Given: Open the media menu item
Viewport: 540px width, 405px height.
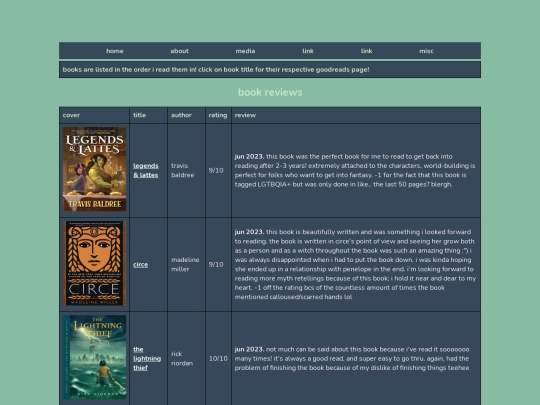Looking at the screenshot, I should (245, 51).
